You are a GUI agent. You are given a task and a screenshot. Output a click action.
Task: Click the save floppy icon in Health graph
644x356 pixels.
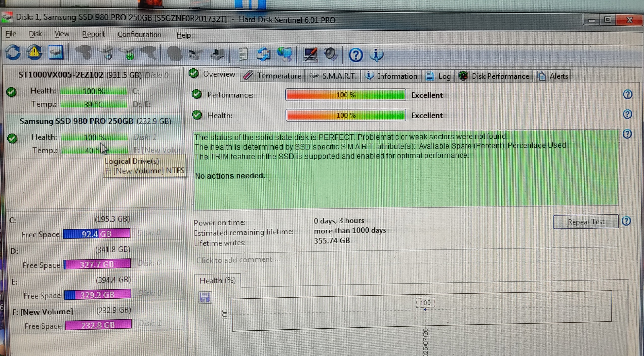click(205, 297)
